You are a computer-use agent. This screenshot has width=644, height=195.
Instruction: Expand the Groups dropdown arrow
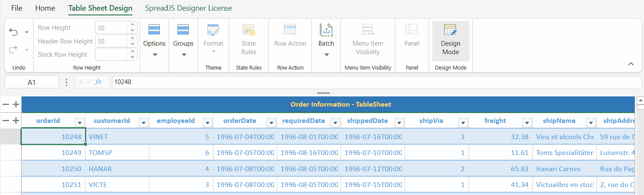[x=184, y=55]
